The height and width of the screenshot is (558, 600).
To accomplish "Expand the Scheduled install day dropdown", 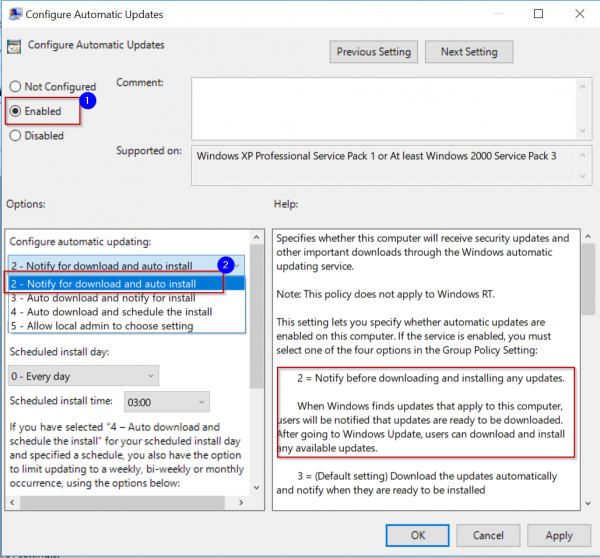I will tap(83, 375).
